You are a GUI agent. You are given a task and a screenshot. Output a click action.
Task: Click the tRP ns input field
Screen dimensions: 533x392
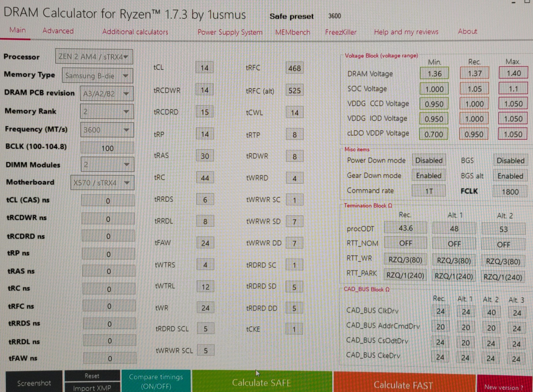109,254
